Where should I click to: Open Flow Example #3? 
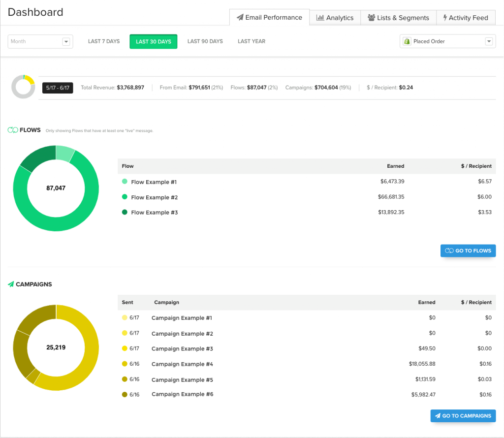tap(154, 213)
